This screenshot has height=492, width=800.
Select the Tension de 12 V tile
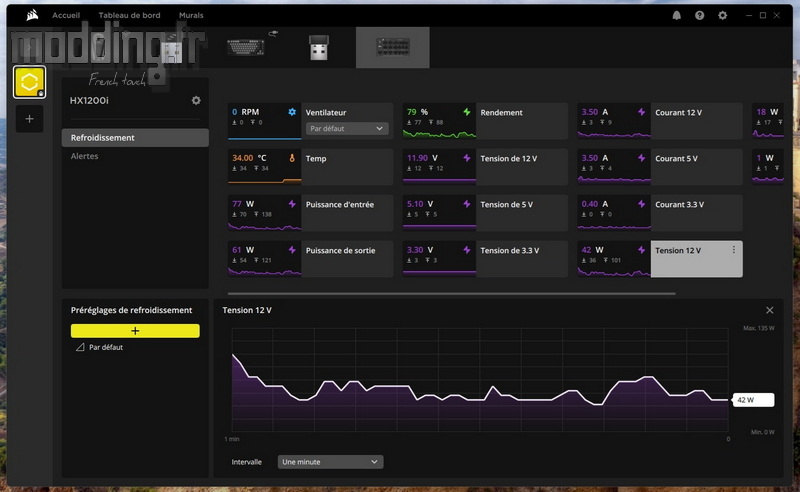tap(485, 167)
